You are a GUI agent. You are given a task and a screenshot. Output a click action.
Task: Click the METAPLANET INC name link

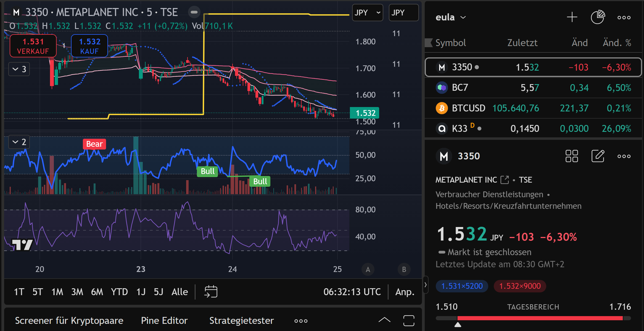[466, 180]
